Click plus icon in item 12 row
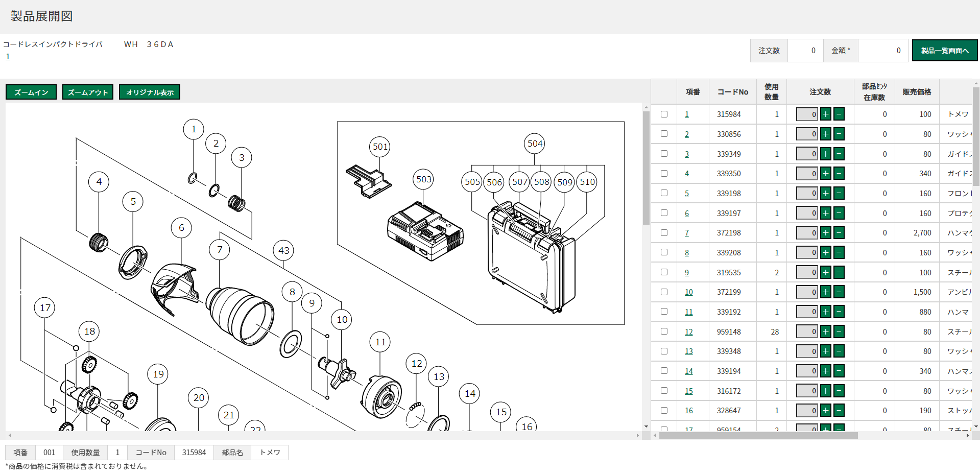This screenshot has height=474, width=980. pyautogui.click(x=825, y=331)
